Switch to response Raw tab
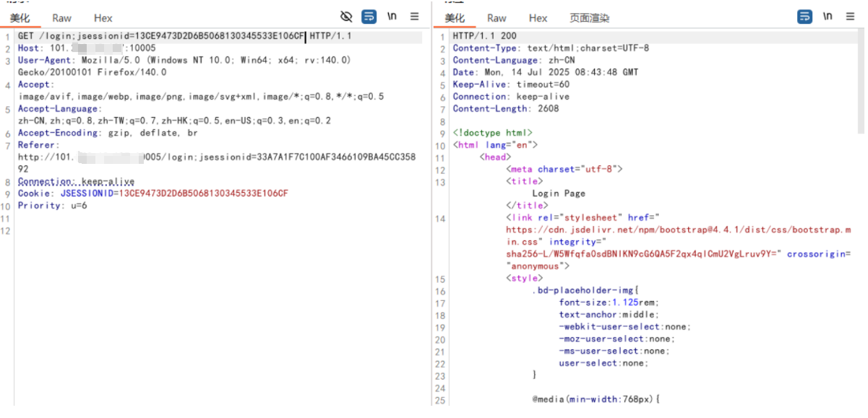This screenshot has height=418, width=868. click(497, 18)
